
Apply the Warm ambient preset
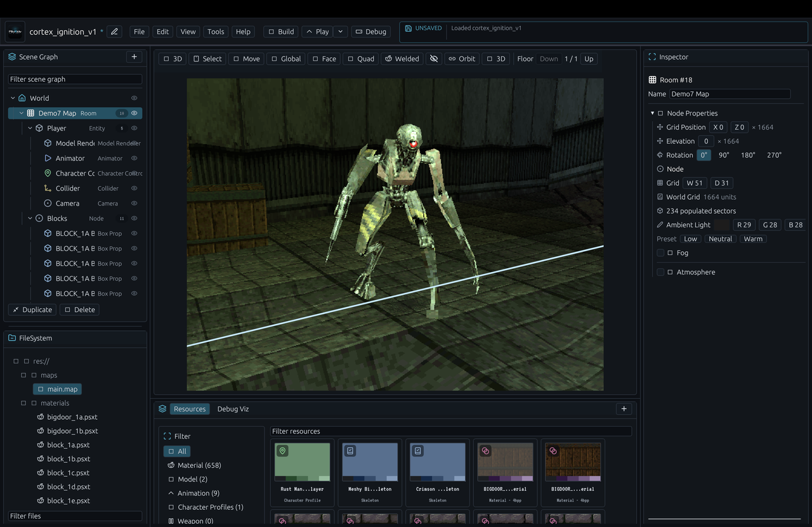pos(753,238)
